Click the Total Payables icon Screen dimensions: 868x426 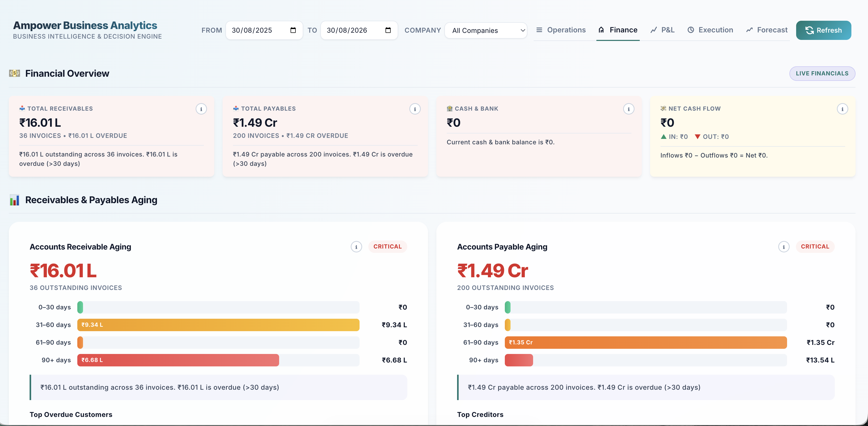(x=236, y=108)
